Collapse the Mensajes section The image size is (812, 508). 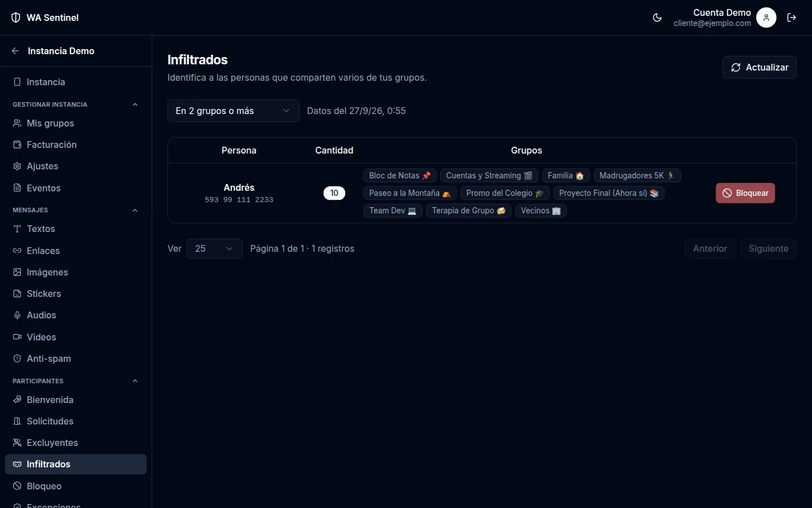point(135,210)
